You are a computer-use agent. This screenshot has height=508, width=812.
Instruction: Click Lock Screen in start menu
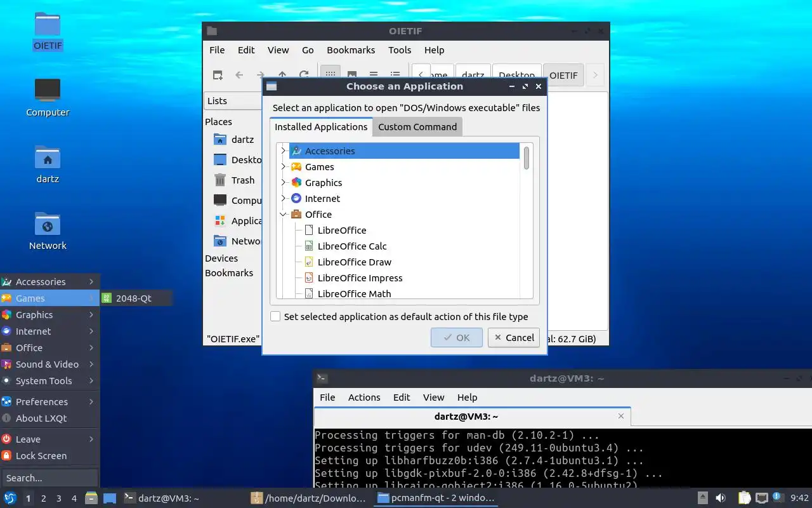(49, 455)
